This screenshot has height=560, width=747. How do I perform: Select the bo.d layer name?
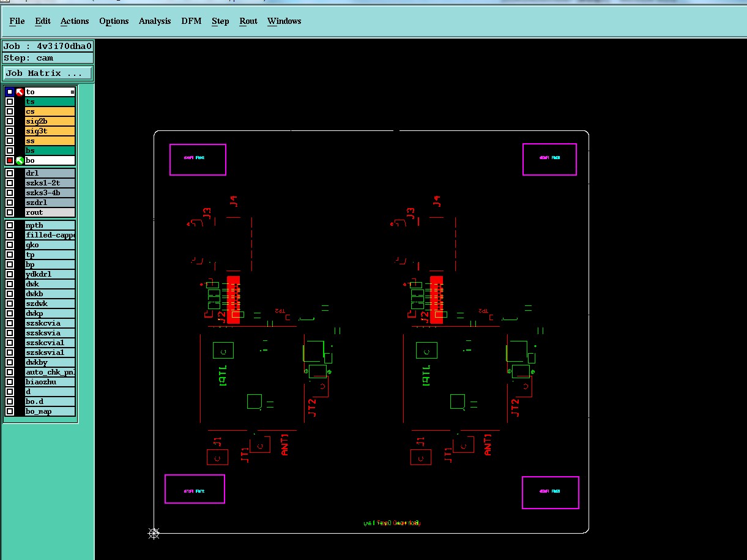(50, 401)
